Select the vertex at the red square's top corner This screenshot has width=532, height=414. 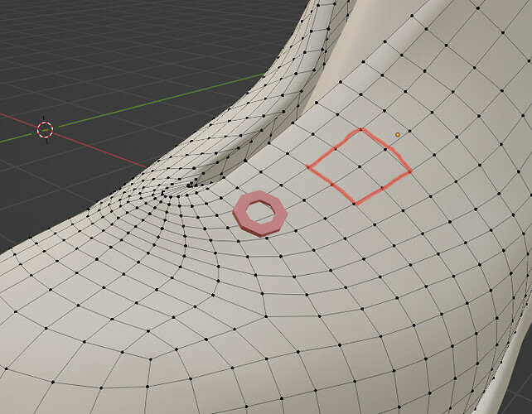(x=361, y=129)
